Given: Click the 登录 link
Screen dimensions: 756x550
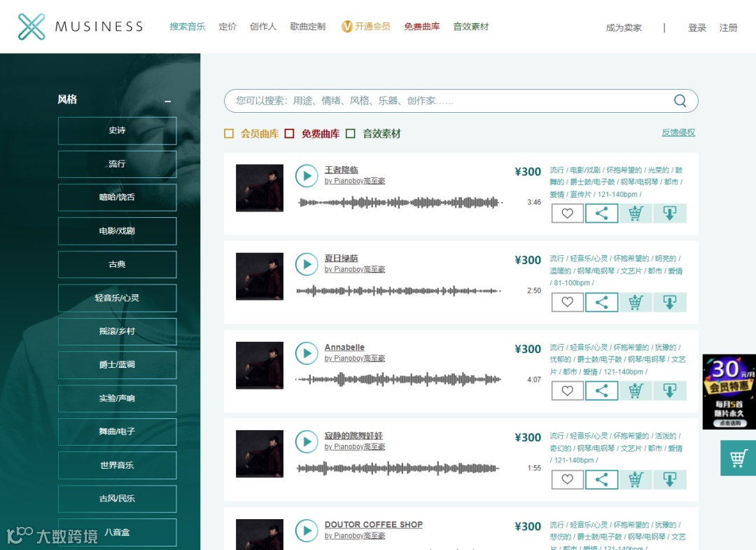Looking at the screenshot, I should [697, 28].
